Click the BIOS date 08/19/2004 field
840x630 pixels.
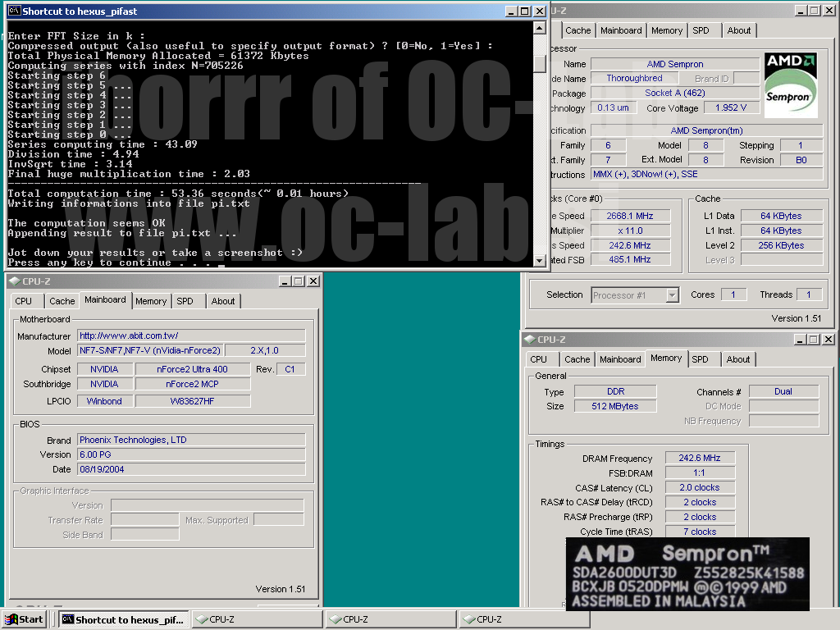[x=191, y=469]
